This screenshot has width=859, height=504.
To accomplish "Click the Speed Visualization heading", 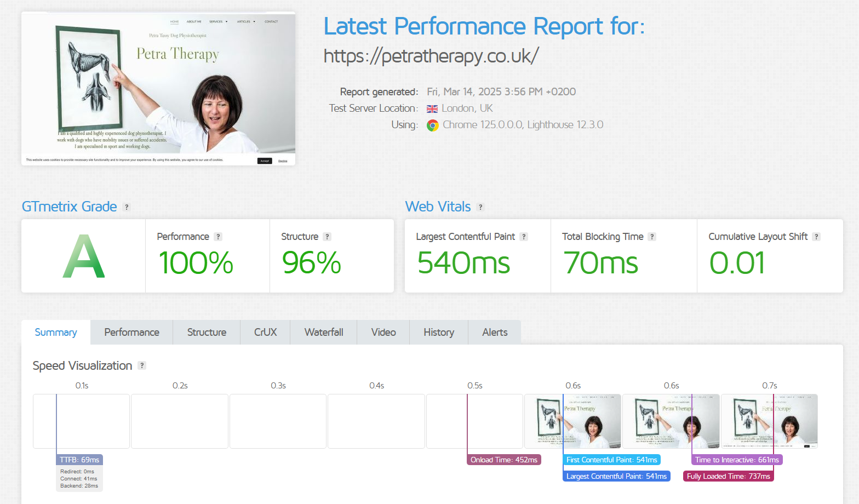I will (x=82, y=365).
